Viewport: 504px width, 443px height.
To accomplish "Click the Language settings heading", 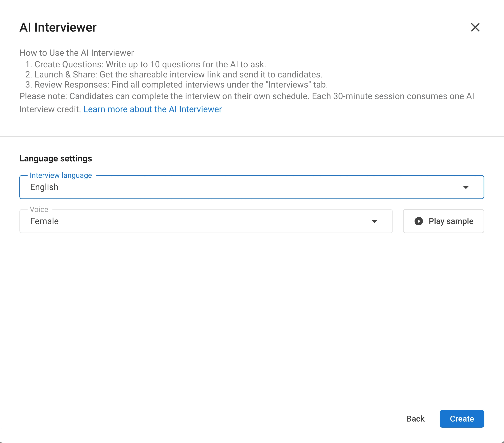I will click(x=56, y=158).
